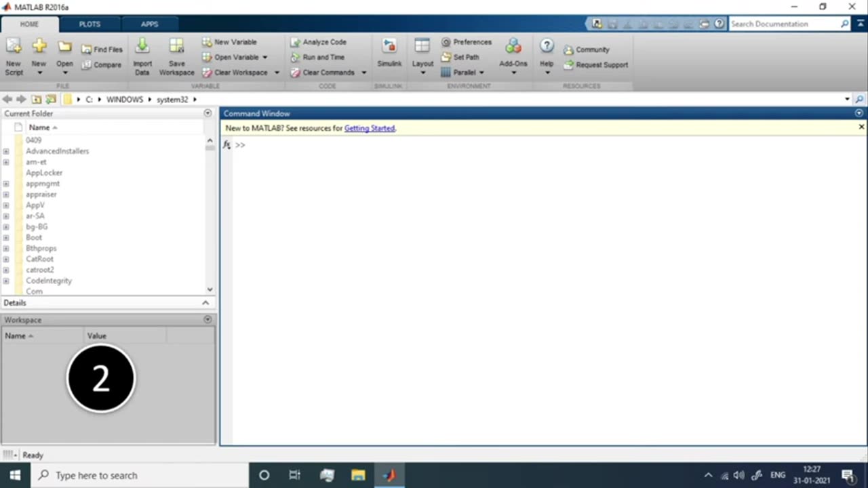Open the Open dropdown arrow
Image resolution: width=868 pixels, height=488 pixels.
64,73
